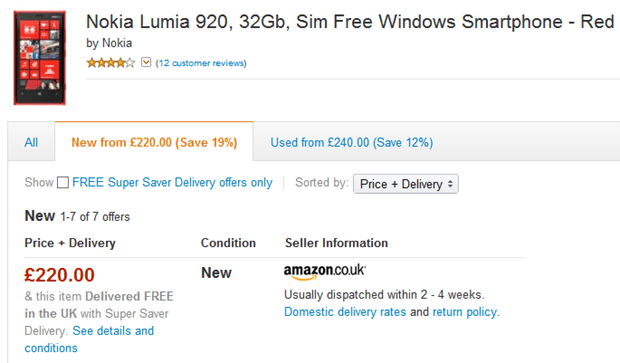The image size is (620, 363).
Task: Select the New from £220.00 tab
Action: (x=154, y=142)
